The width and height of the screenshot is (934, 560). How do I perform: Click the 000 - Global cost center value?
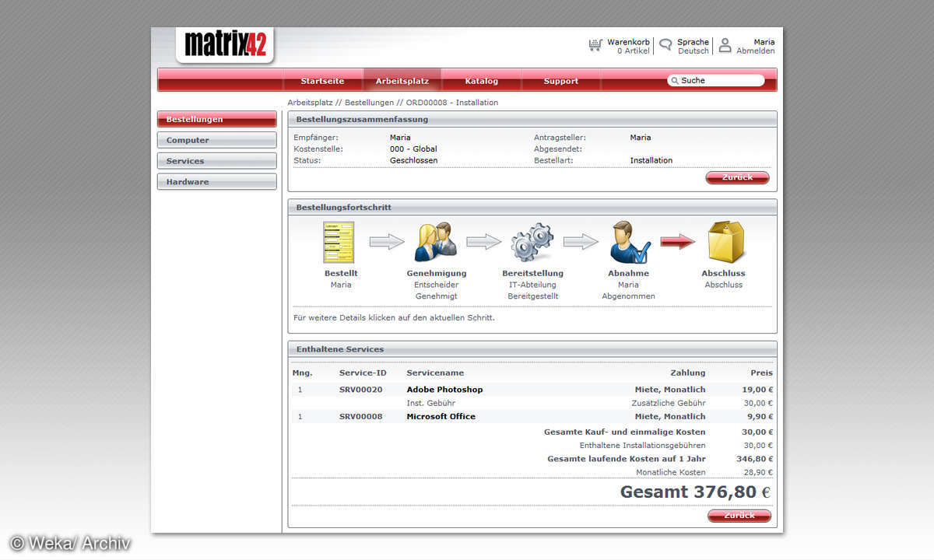tap(413, 149)
